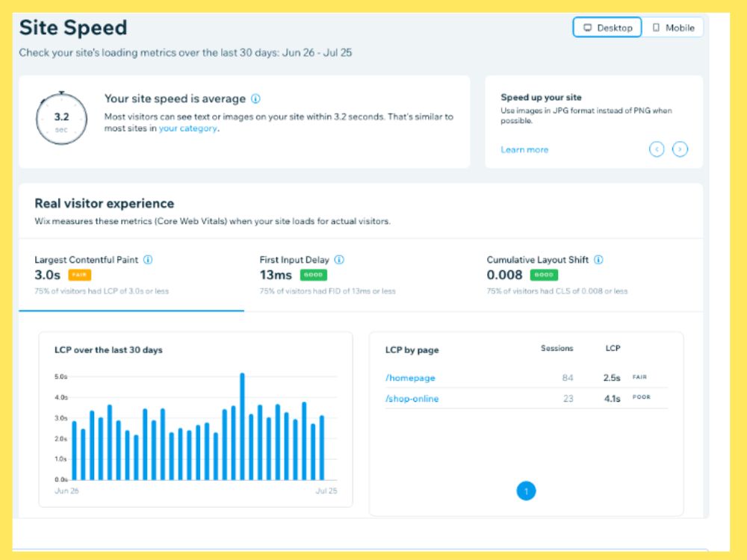The height and width of the screenshot is (560, 747).
Task: Click the 2.5s LCP value
Action: 612,378
